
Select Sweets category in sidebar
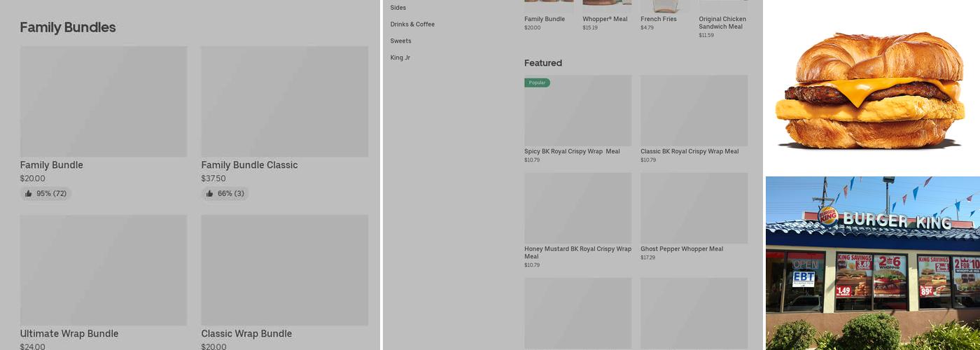(400, 41)
